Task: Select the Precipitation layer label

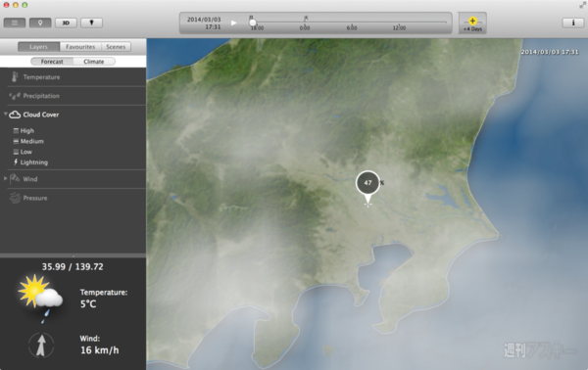Action: (x=41, y=96)
